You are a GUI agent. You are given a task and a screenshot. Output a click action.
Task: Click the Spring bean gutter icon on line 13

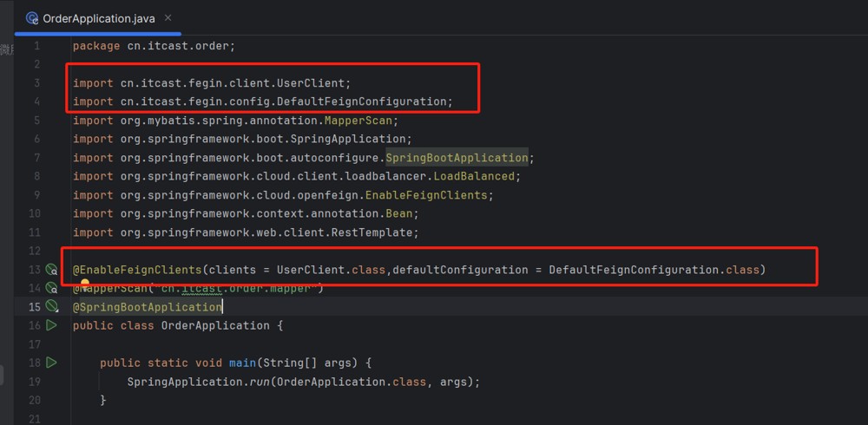coord(51,270)
